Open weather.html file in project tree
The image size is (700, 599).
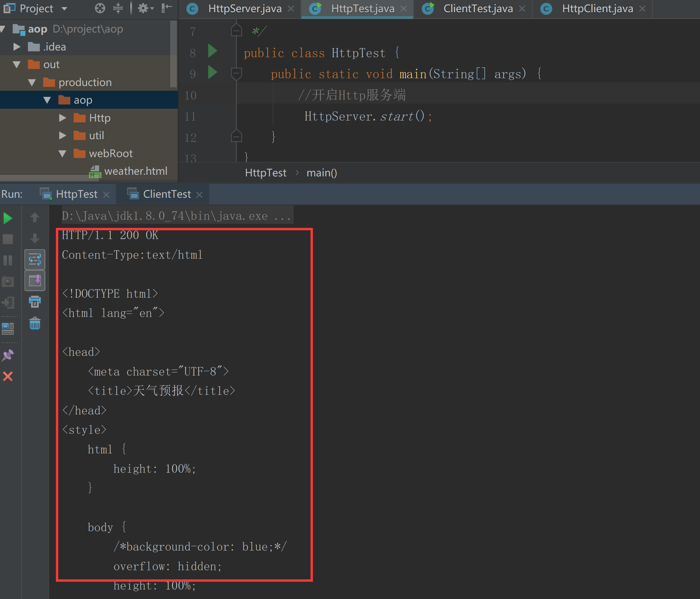click(x=135, y=171)
